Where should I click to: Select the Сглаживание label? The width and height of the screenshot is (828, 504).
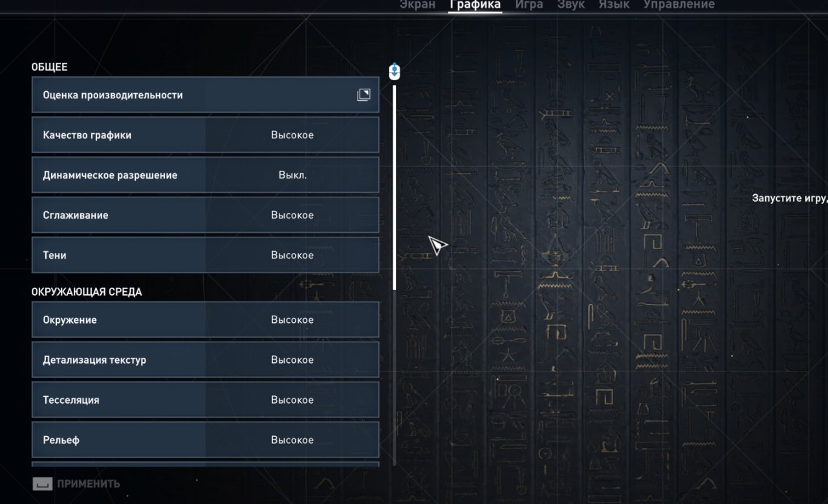[x=76, y=215]
